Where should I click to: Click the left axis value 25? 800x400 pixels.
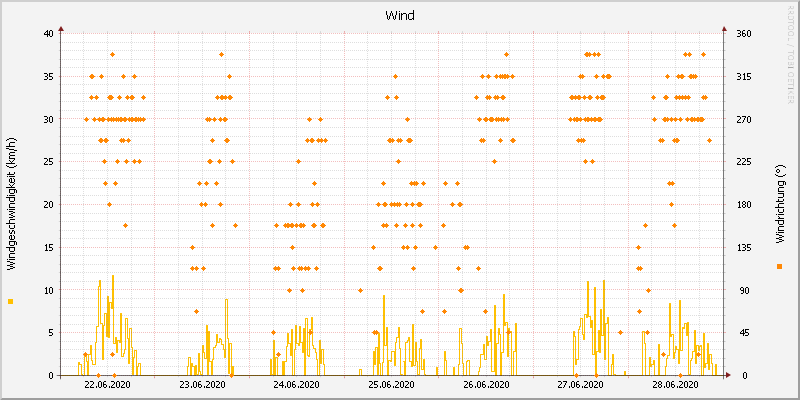pyautogui.click(x=48, y=161)
